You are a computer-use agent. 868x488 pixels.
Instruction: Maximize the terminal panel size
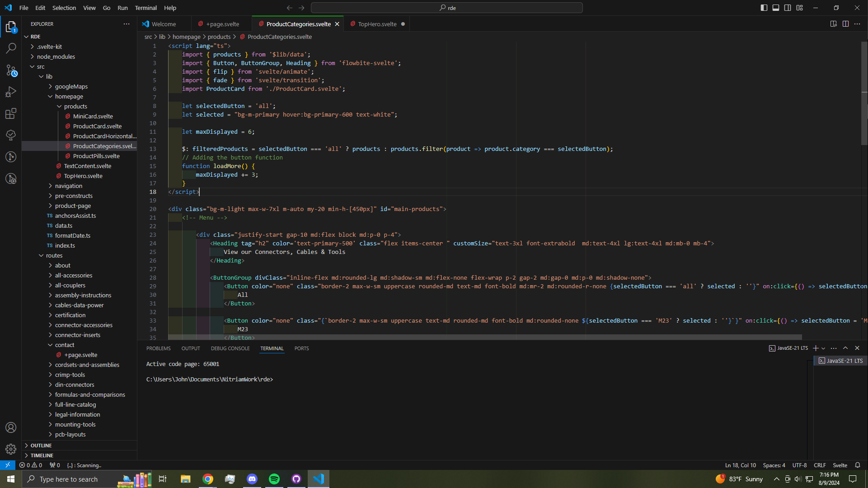(x=845, y=348)
